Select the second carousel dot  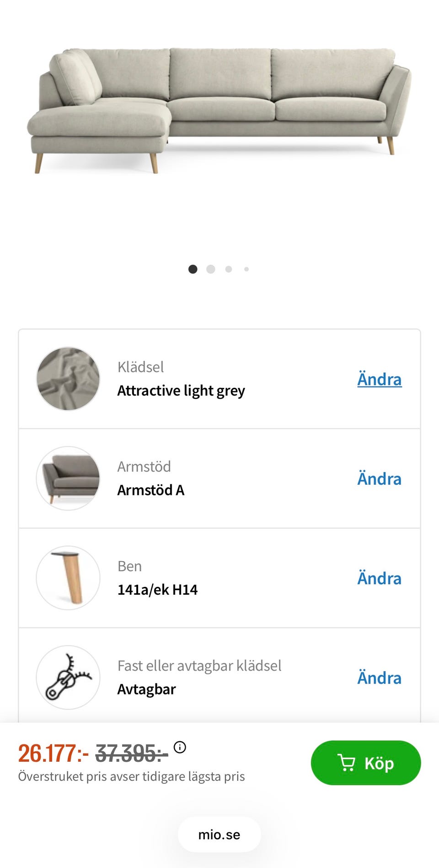point(211,269)
